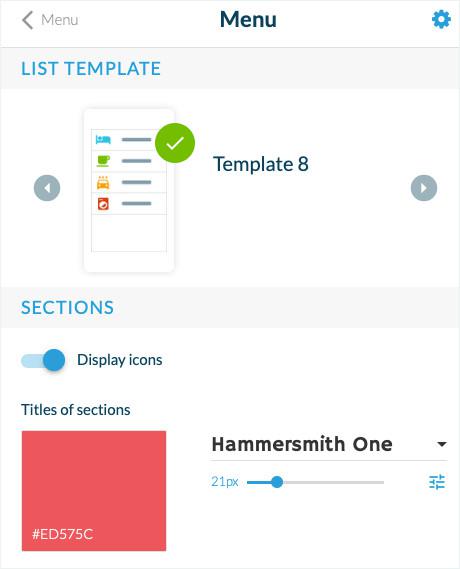The image size is (460, 569).
Task: Click the LIST TEMPLATE header
Action: click(x=91, y=69)
